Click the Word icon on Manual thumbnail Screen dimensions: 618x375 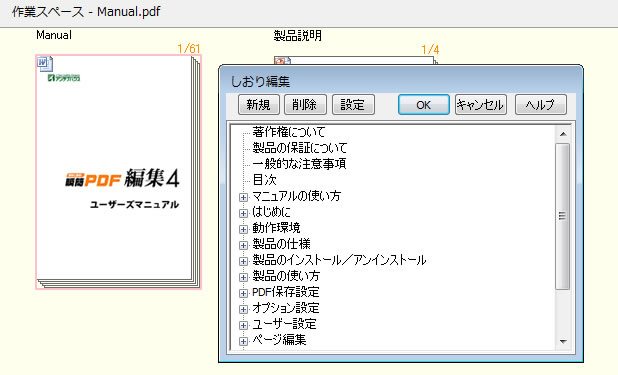point(45,64)
